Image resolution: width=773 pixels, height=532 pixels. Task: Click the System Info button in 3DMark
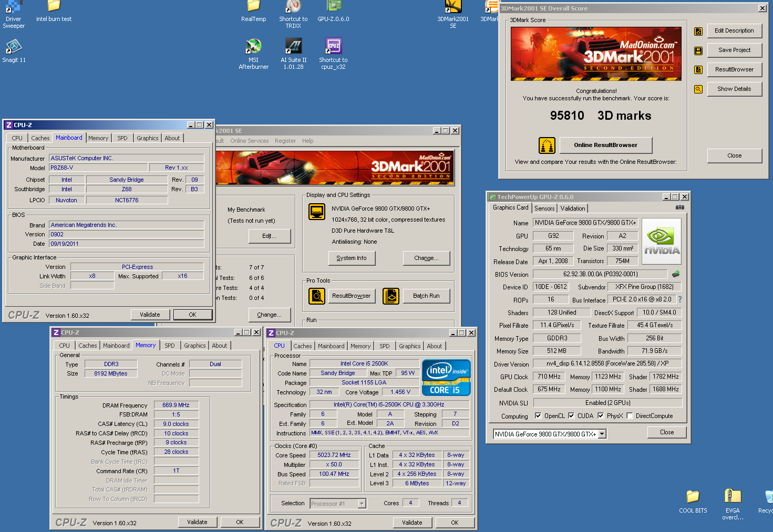tap(352, 258)
